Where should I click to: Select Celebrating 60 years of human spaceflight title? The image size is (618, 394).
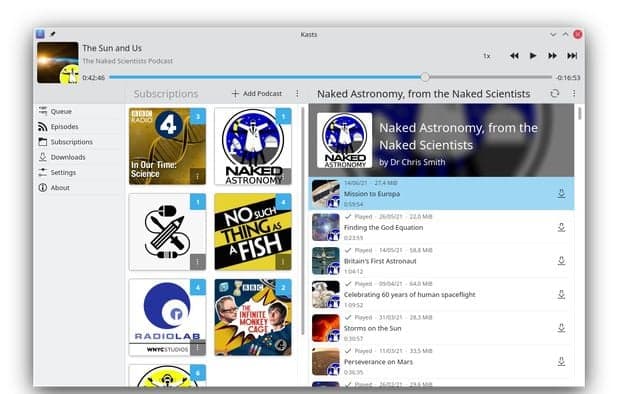point(410,294)
